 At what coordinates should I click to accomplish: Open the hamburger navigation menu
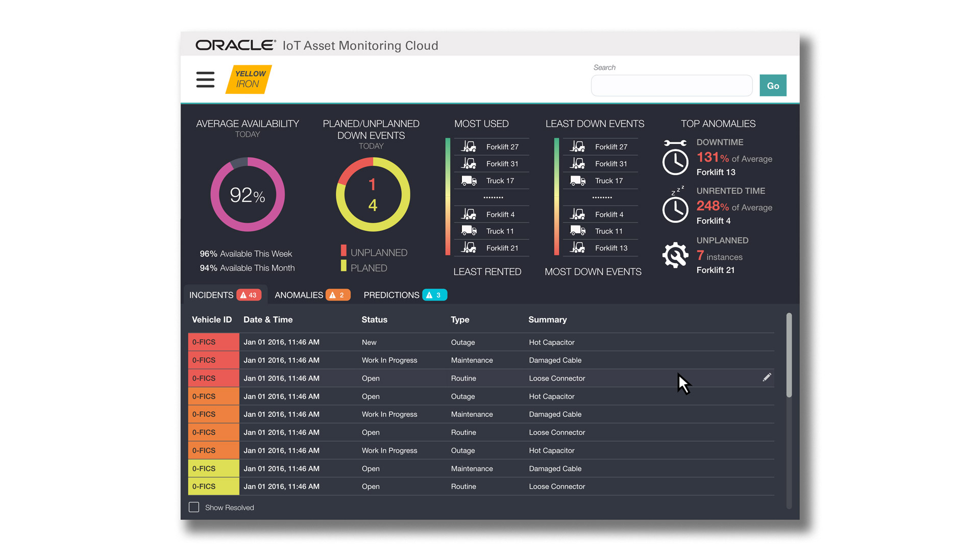coord(205,80)
